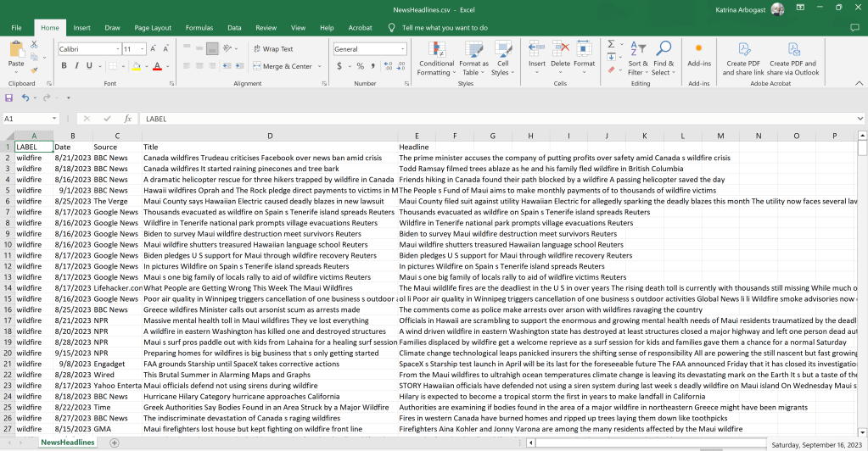Click the Insert Function fx icon
Viewport: 868px width, 451px height.
click(x=128, y=119)
